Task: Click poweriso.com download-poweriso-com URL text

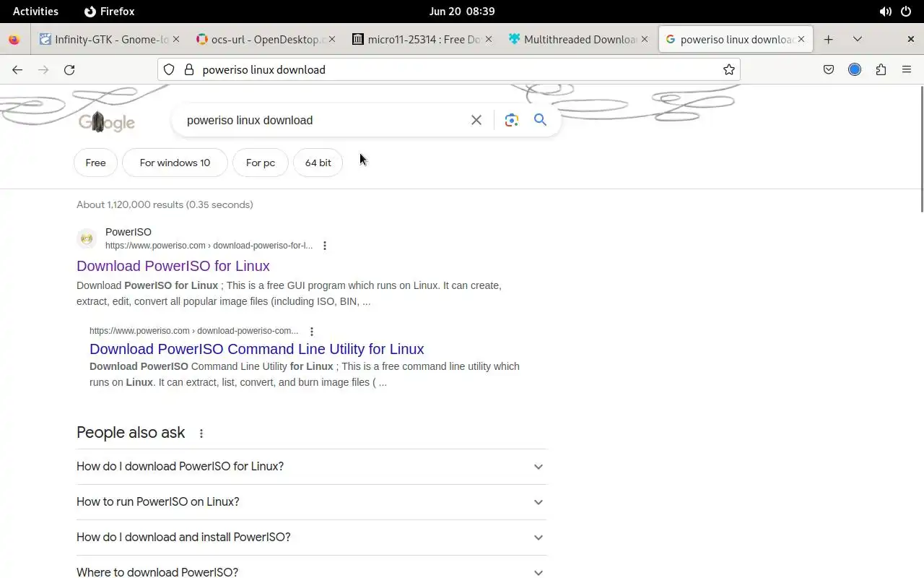Action: [x=193, y=331]
